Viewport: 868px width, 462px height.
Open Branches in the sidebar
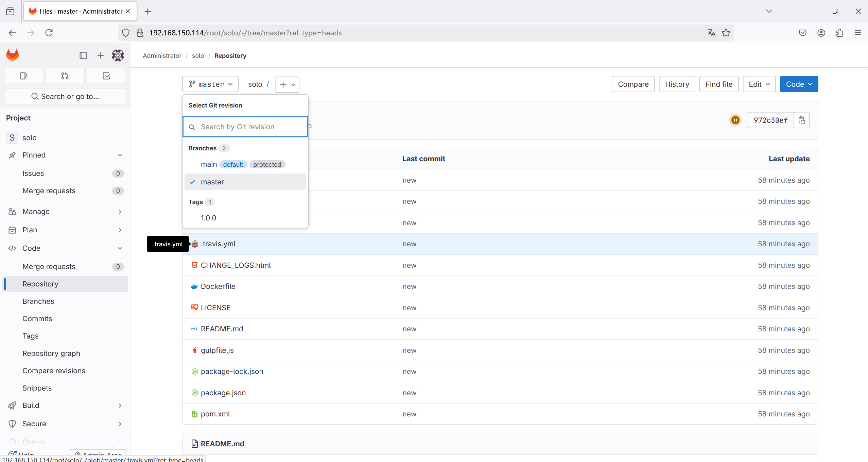(65, 301)
